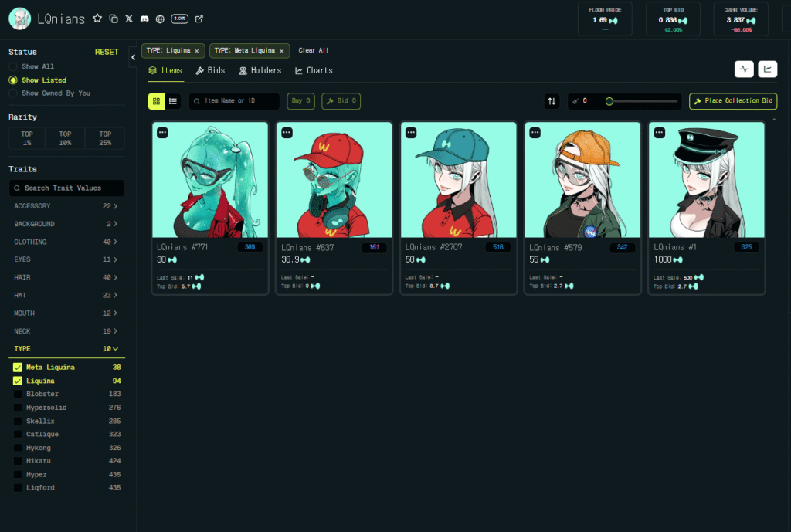Viewport: 791px width, 532px height.
Task: Click Place Collection Bid button
Action: [733, 101]
